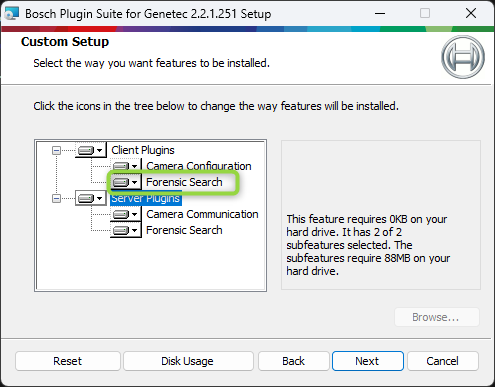Open install dropdown for Camera Configuration
The image size is (495, 387).
[x=126, y=166]
